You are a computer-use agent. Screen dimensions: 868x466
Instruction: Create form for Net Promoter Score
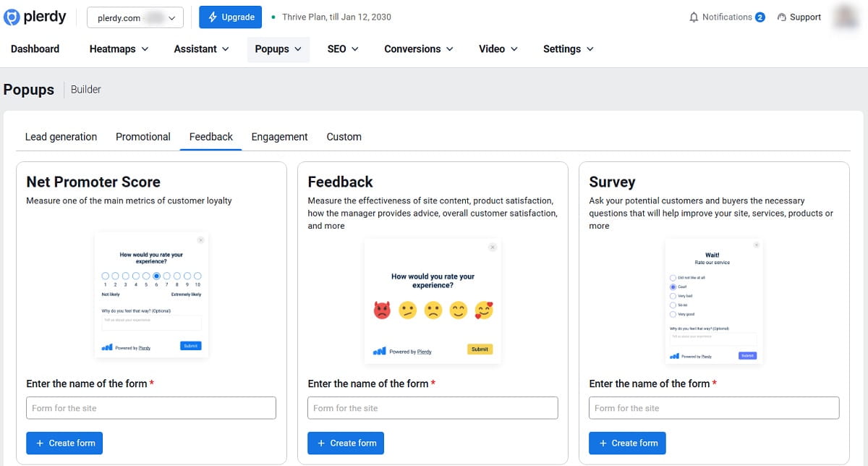pyautogui.click(x=64, y=443)
